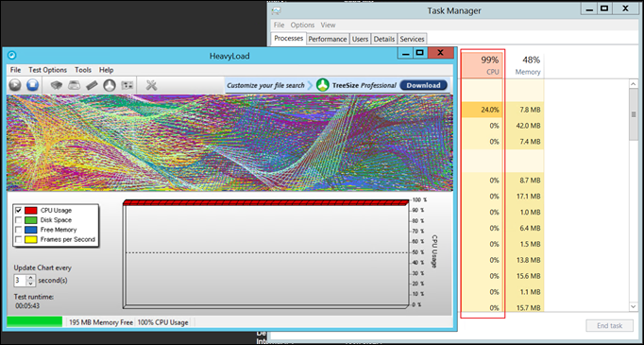Screen dimensions: 644x345
Task: Open the Task Manager View menu
Action: tap(329, 26)
